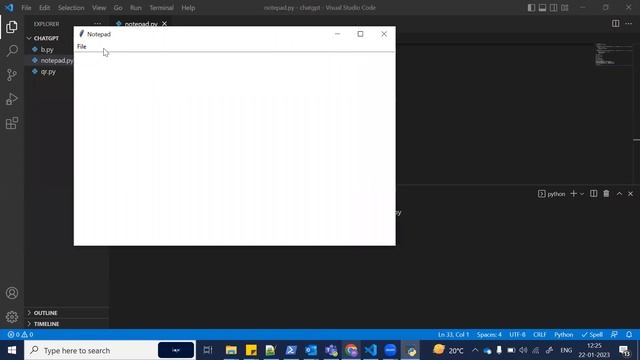Open the Help menu
The image size is (640, 360).
[188, 8]
